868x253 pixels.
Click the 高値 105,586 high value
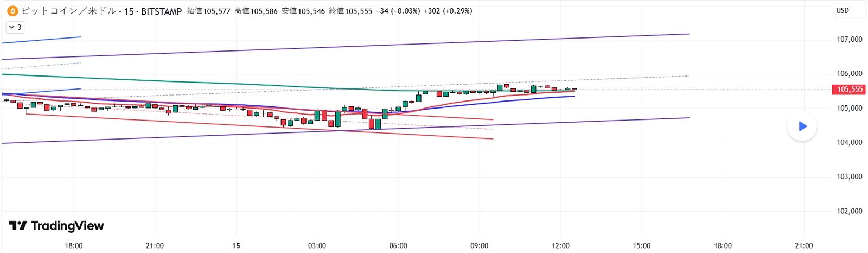[x=256, y=11]
